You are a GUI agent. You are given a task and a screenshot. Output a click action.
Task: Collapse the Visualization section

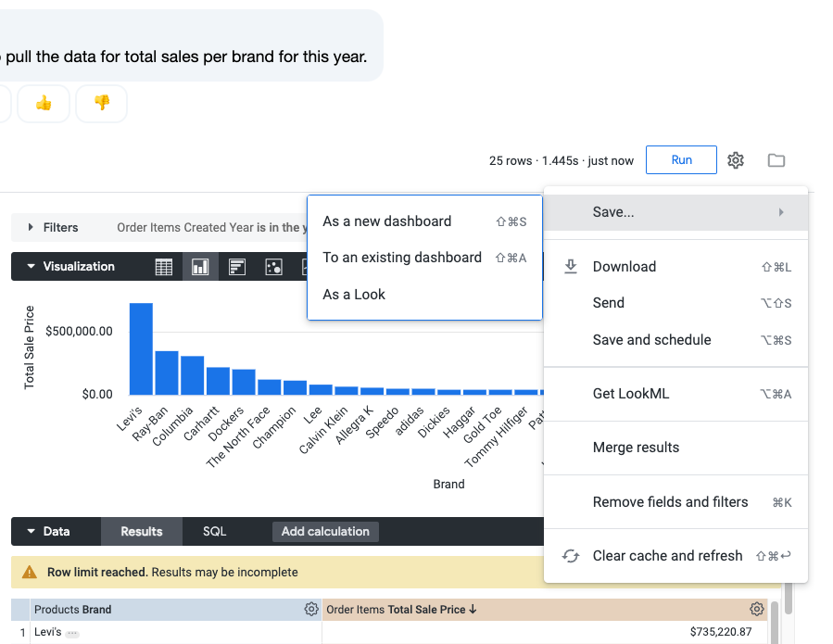click(x=31, y=266)
